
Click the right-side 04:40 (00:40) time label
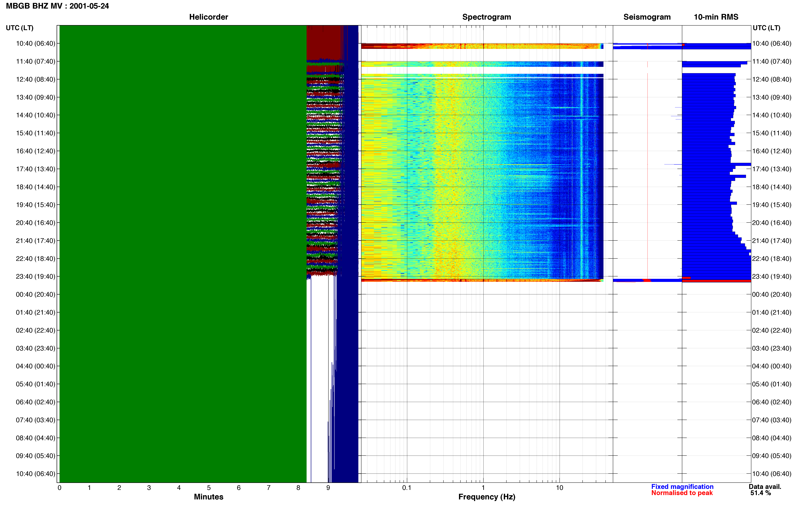click(x=772, y=366)
